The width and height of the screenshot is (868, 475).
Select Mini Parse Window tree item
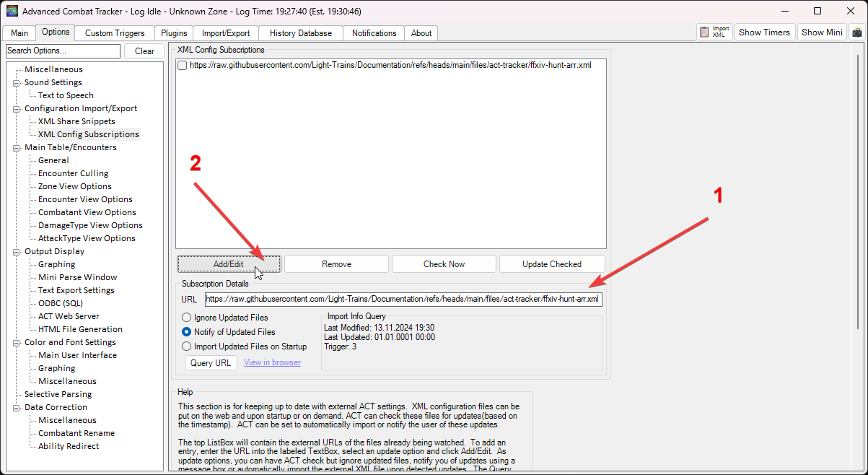click(77, 277)
